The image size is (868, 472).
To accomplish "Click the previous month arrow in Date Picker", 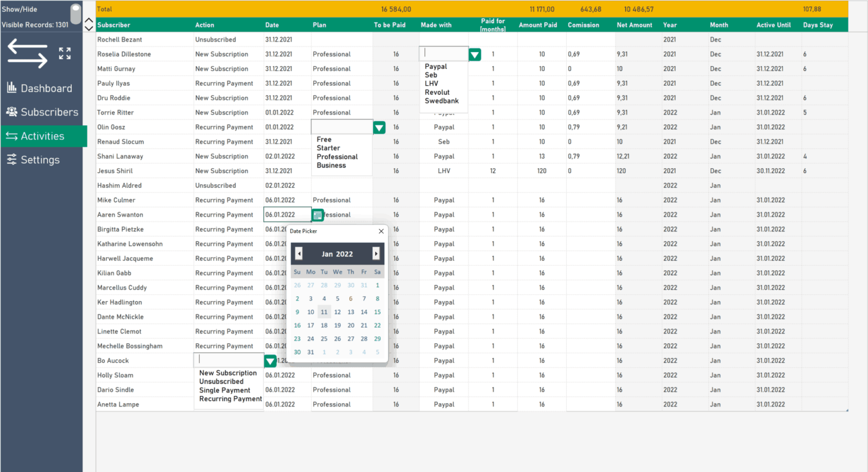I will coord(298,253).
